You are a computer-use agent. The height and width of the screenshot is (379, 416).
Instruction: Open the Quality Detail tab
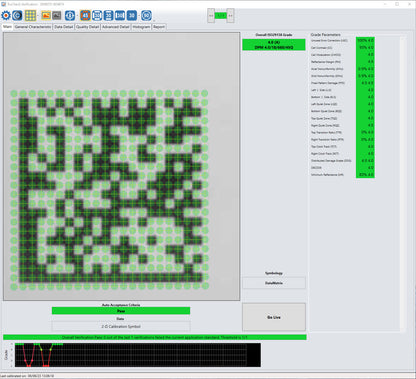click(88, 27)
